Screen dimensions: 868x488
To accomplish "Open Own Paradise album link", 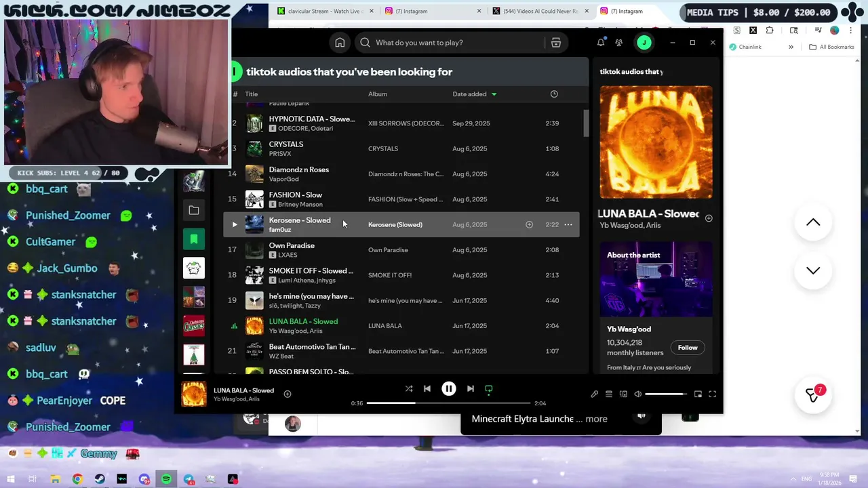I will (388, 250).
